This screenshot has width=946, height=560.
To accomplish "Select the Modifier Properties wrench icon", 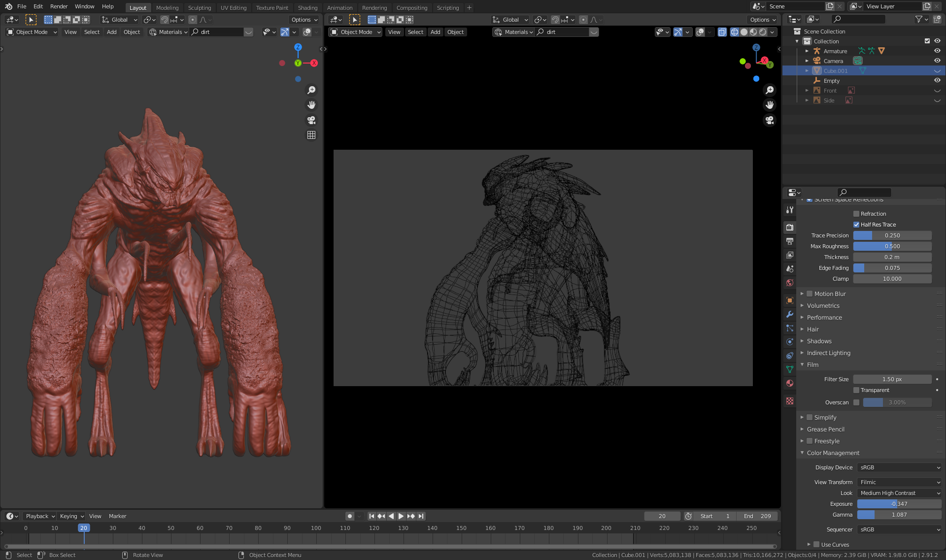I will coord(790,314).
